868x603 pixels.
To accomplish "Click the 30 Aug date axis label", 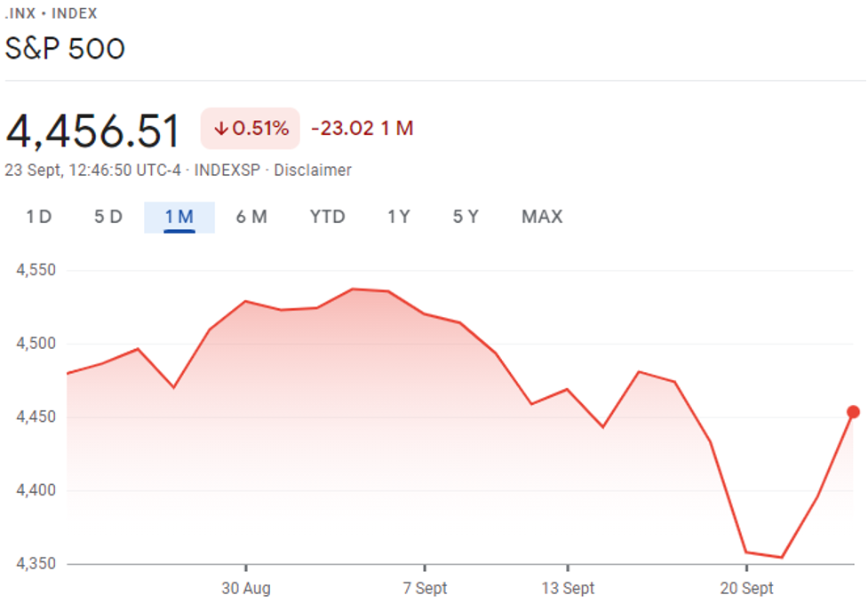I will click(x=246, y=588).
